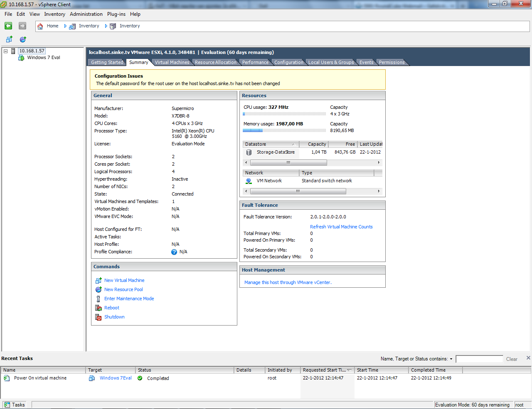Click the new virtual machine toolbar icon
532x409 pixels.
pyautogui.click(x=9, y=39)
